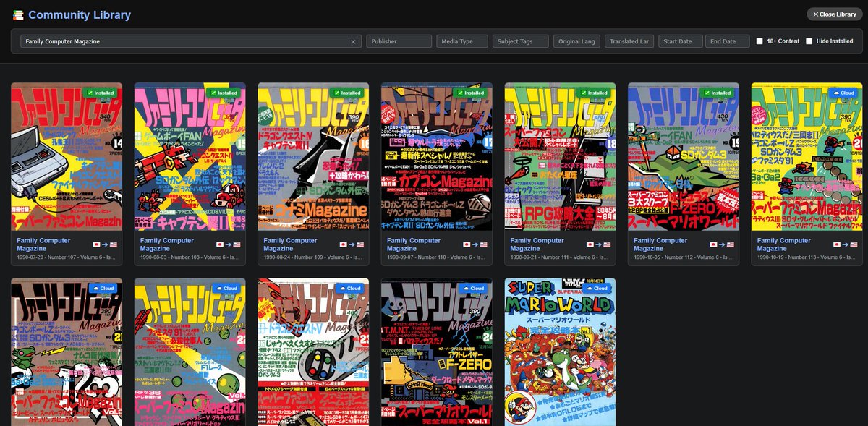Open the 1990-10-19 issue cover thumbnail
Screen dimensions: 868x426
tap(807, 156)
